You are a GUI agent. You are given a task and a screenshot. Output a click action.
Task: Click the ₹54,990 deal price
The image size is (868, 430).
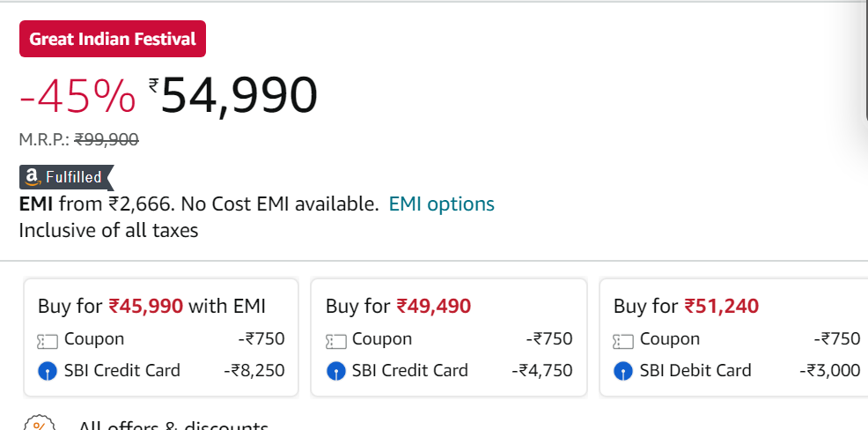[233, 95]
